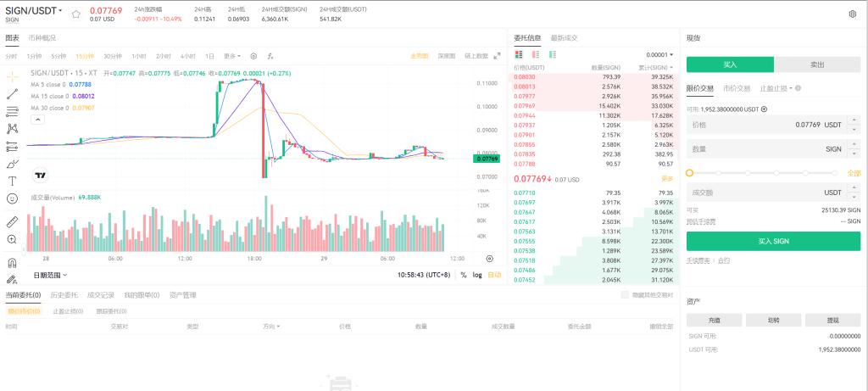The height and width of the screenshot is (391, 868).
Task: Switch to the 最新成交 tab
Action: click(x=564, y=38)
